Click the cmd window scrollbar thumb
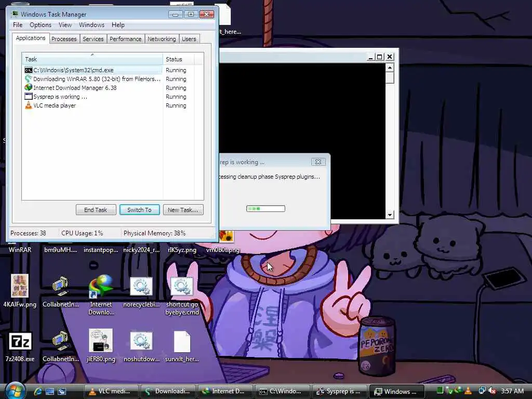This screenshot has width=532, height=399. tap(390, 78)
